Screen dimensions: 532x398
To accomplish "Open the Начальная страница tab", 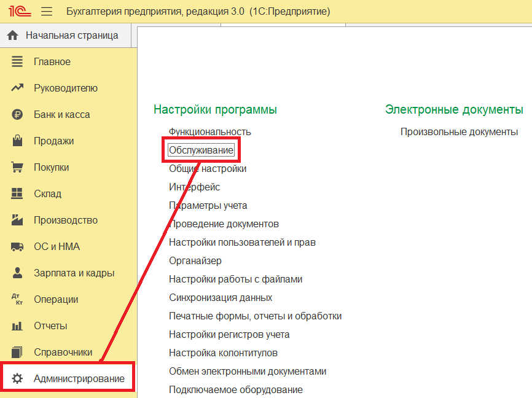I will 66,36.
